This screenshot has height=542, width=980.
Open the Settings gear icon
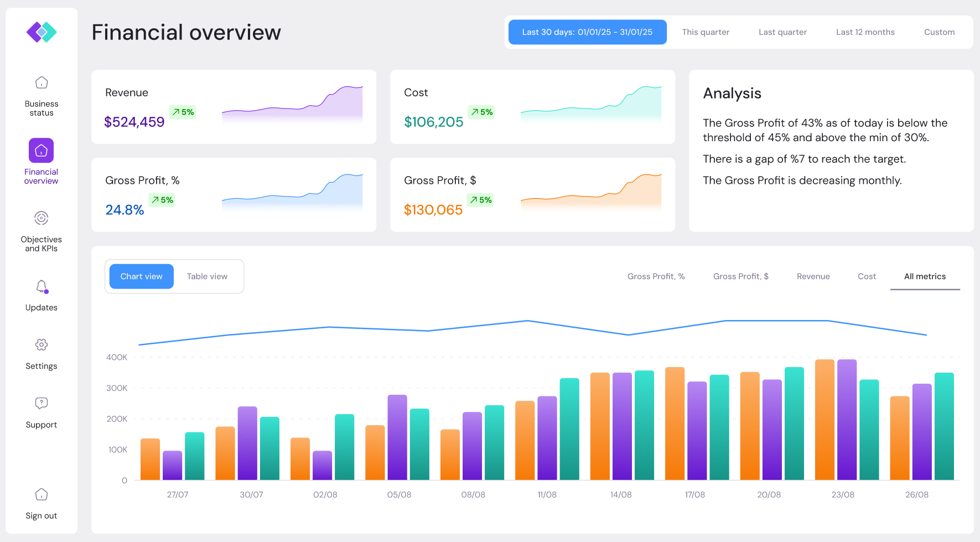pos(42,344)
